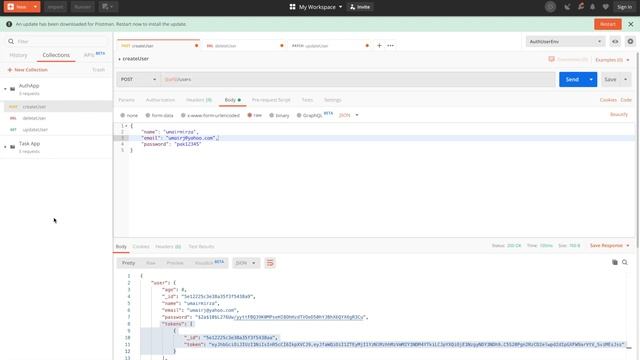This screenshot has width=640, height=360.
Task: Open the Send button dropdown arrow
Action: tap(591, 79)
